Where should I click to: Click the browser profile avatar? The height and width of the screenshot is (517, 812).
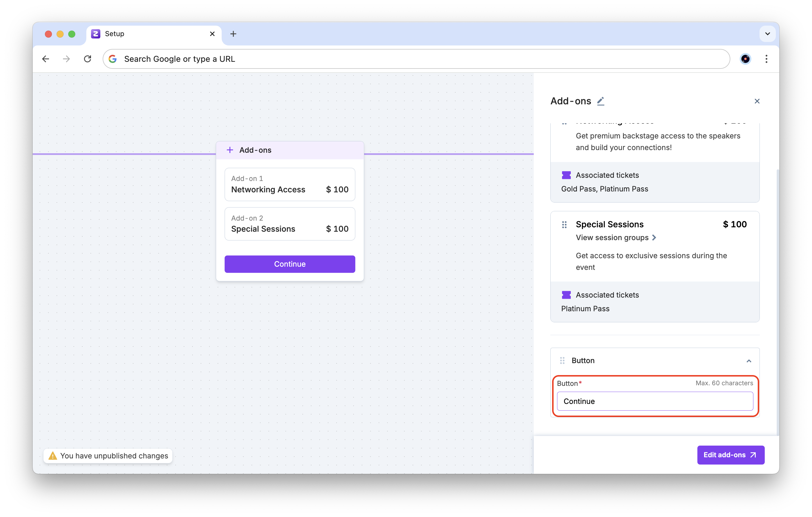745,59
